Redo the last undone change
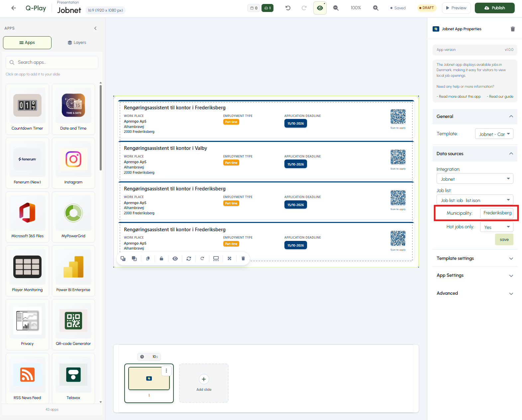 (x=304, y=8)
